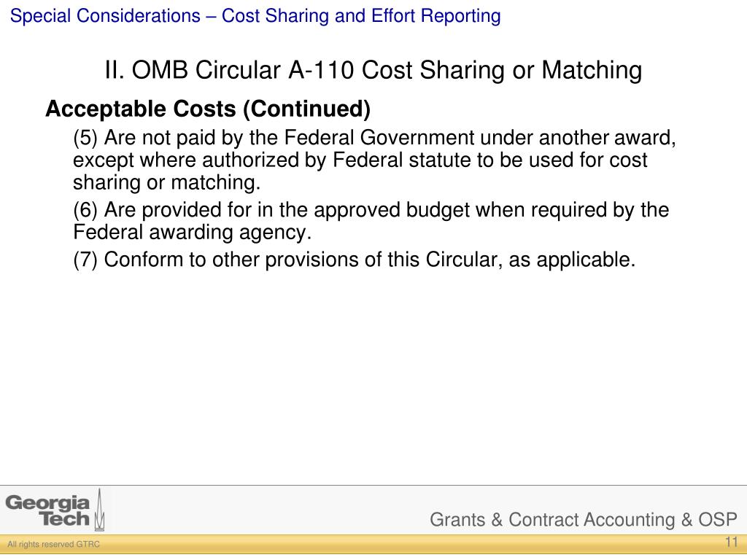The image size is (747, 560).
Task: Click Grants & Contract Accounting & OSP text
Action: pyautogui.click(x=584, y=519)
